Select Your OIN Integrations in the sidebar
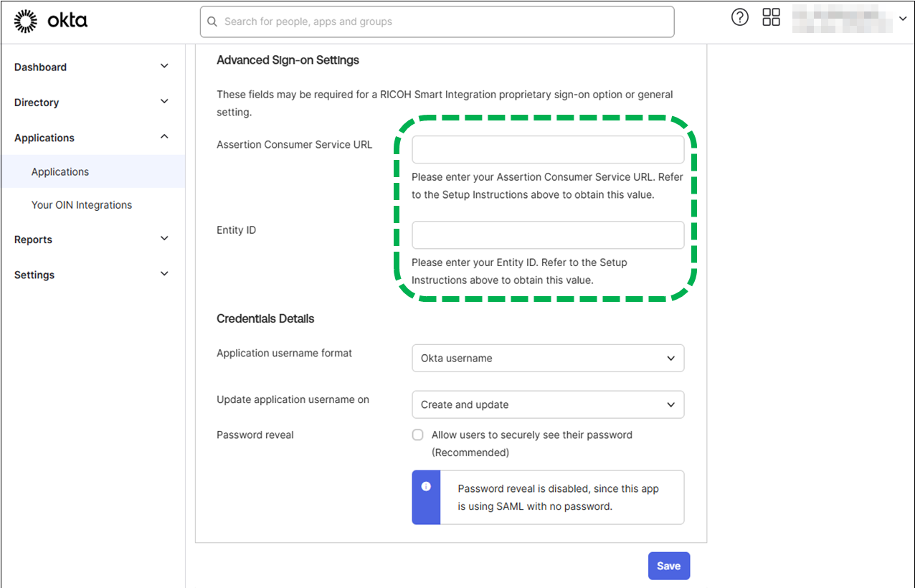The height and width of the screenshot is (588, 915). click(81, 204)
